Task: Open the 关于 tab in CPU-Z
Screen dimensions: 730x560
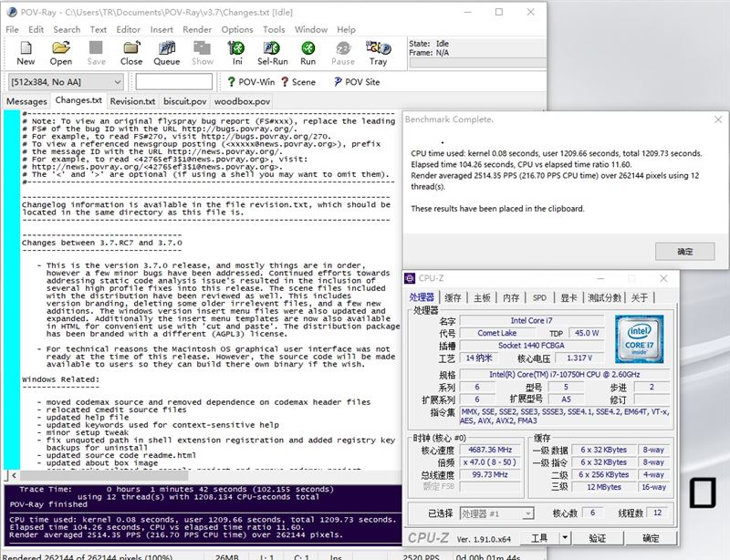Action: [x=640, y=298]
